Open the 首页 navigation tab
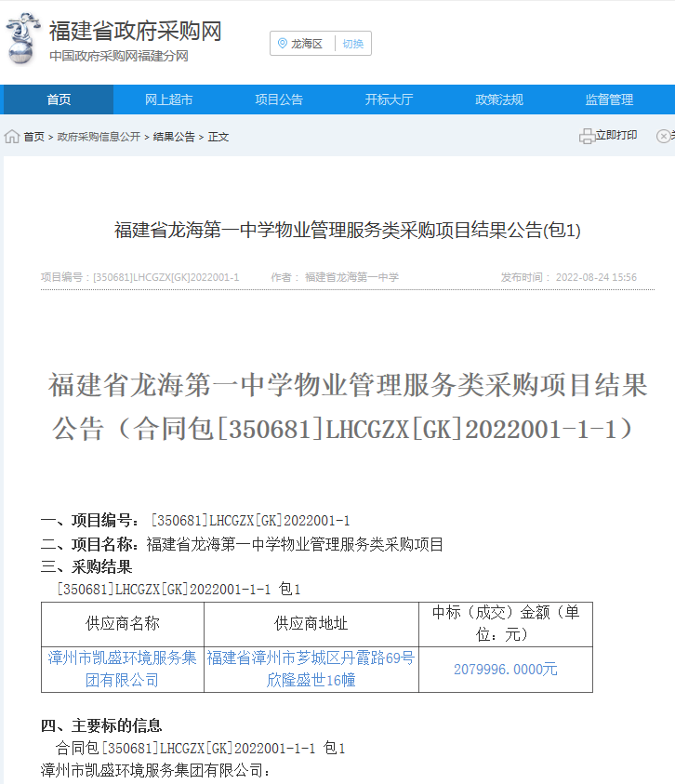The image size is (675, 784). pyautogui.click(x=59, y=100)
